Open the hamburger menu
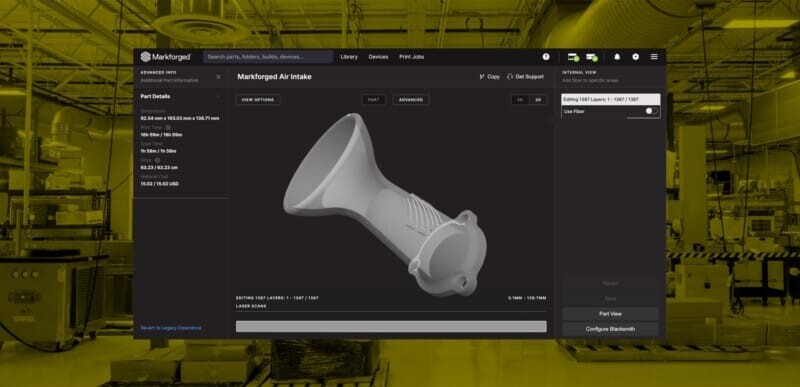The height and width of the screenshot is (387, 800). pyautogui.click(x=654, y=57)
